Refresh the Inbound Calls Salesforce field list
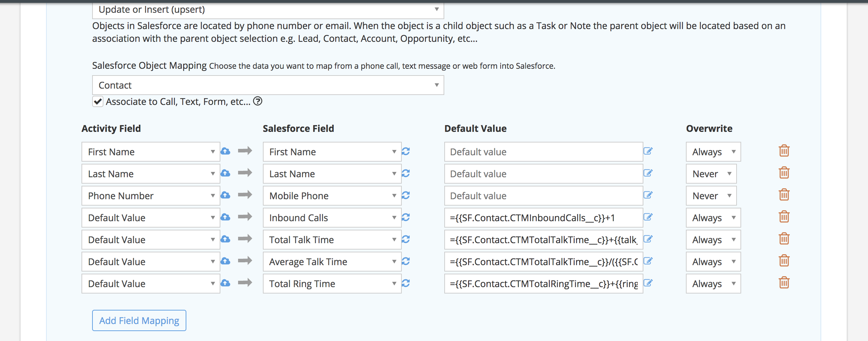The width and height of the screenshot is (868, 341). [x=406, y=217]
